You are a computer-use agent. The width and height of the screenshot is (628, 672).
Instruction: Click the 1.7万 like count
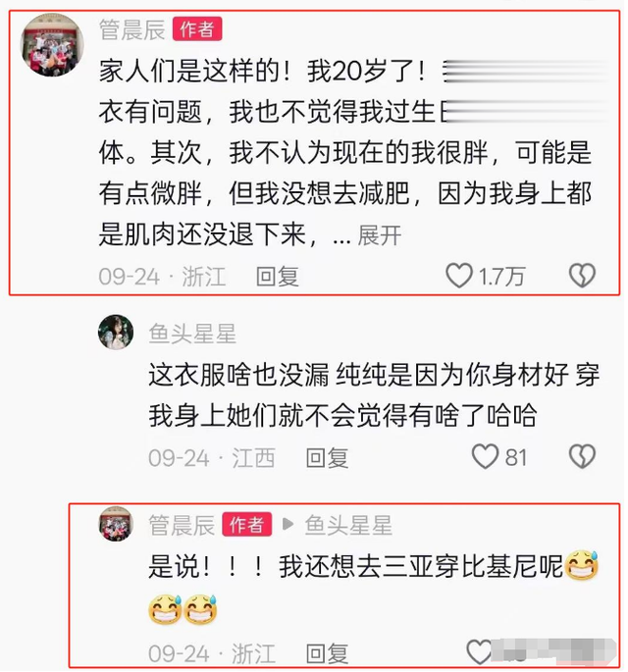501,277
